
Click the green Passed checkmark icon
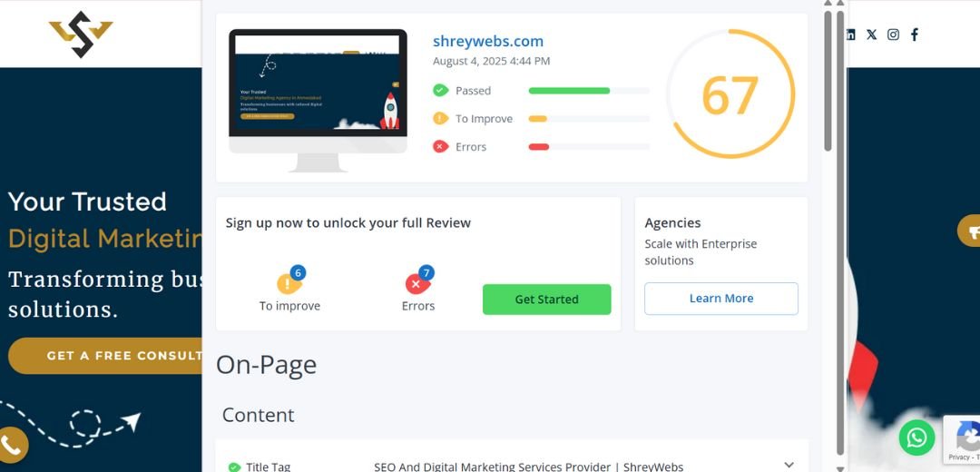[441, 90]
